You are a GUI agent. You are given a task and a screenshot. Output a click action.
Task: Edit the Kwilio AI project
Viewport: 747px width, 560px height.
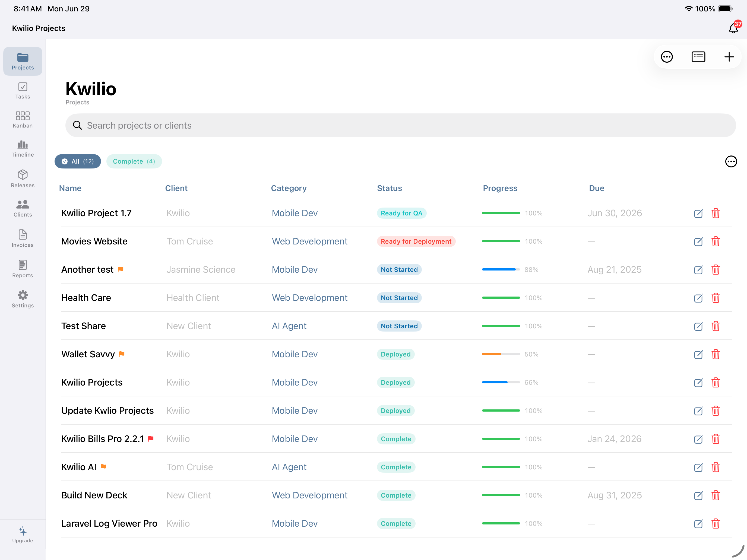[x=698, y=467]
